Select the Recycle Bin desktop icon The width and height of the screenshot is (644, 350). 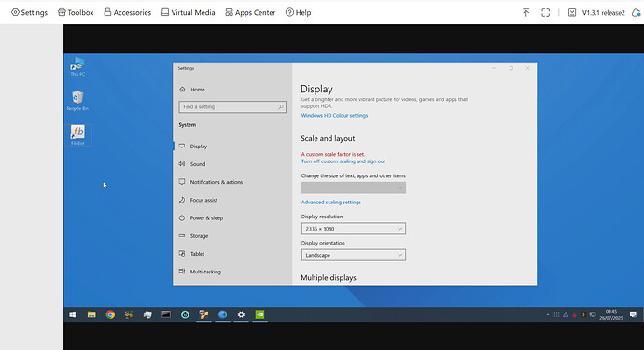(77, 101)
